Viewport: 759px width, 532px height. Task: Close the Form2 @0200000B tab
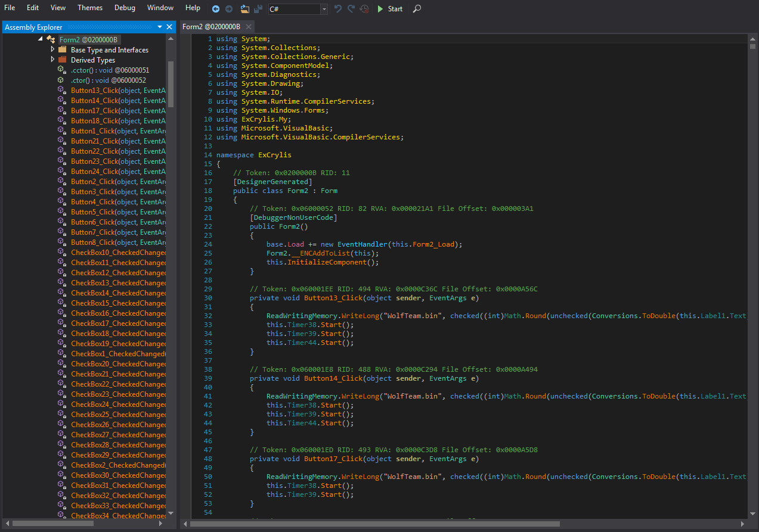249,27
